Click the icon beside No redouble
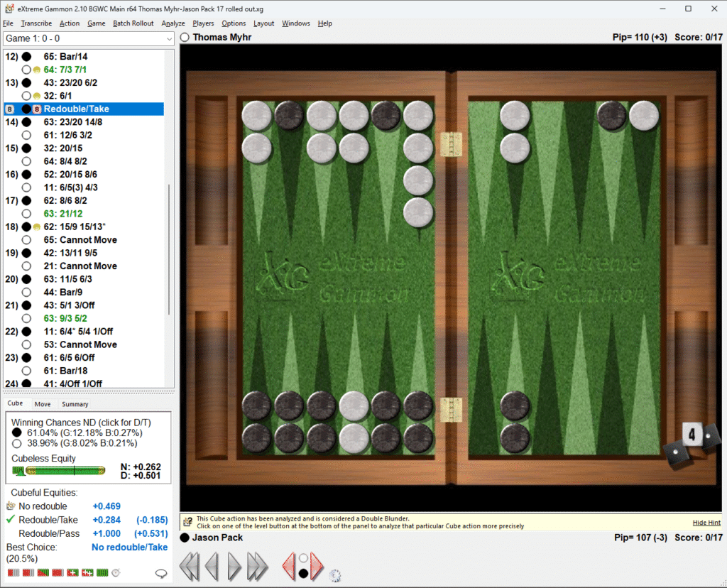 coord(11,506)
